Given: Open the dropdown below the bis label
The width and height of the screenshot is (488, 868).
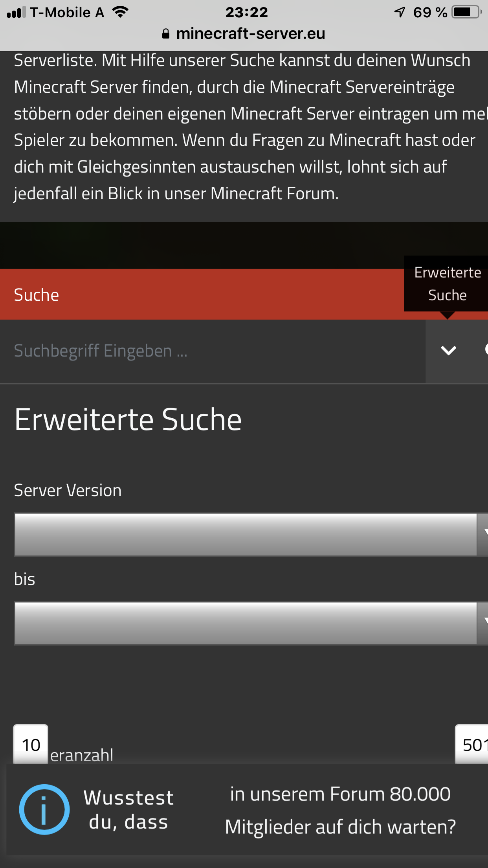Looking at the screenshot, I should (x=251, y=623).
